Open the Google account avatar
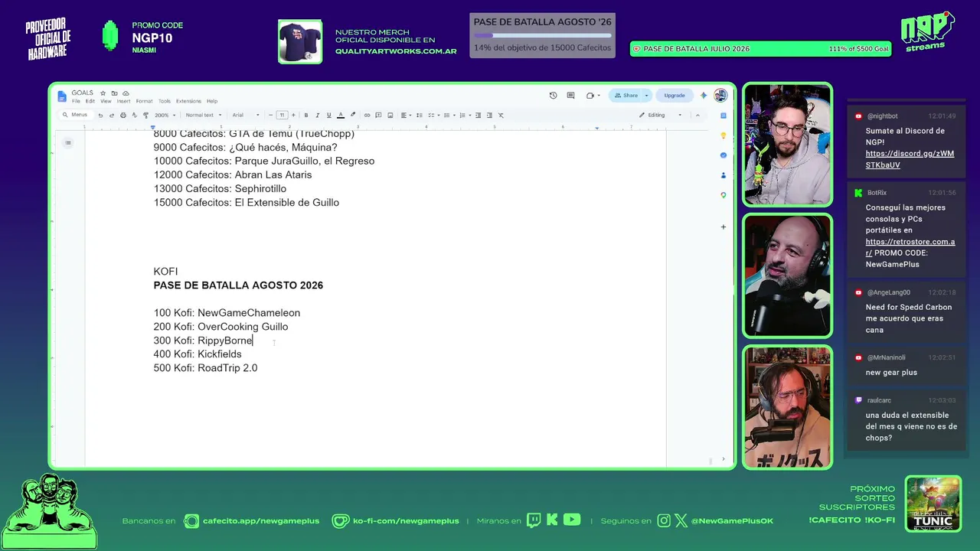The width and height of the screenshot is (980, 551). (720, 96)
